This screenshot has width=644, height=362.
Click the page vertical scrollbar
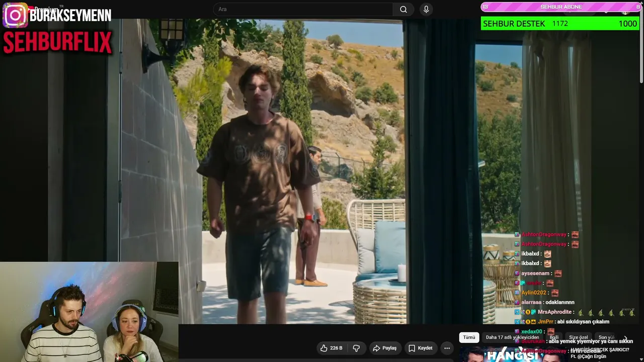pos(641,43)
